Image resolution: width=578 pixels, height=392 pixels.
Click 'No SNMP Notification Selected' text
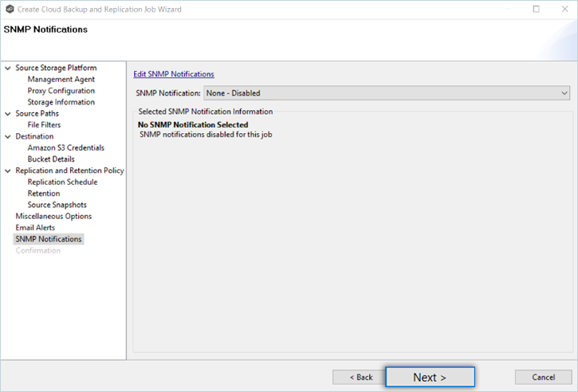(x=193, y=125)
